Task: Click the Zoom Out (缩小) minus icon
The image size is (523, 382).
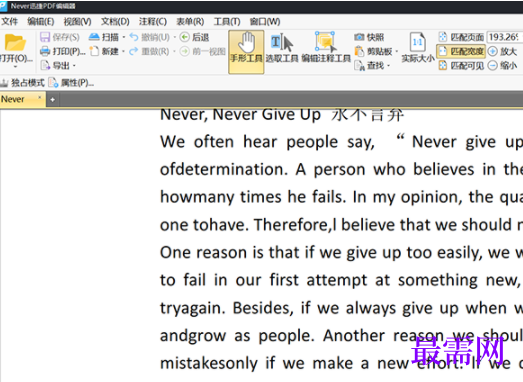Action: pyautogui.click(x=492, y=65)
